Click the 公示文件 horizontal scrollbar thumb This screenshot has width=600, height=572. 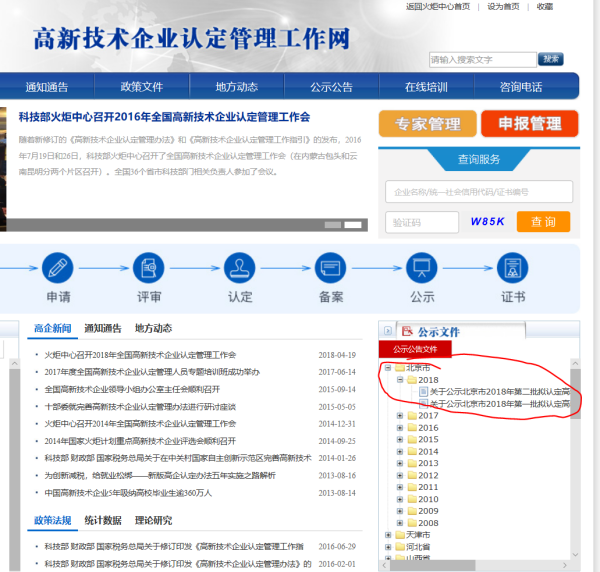pyautogui.click(x=432, y=565)
